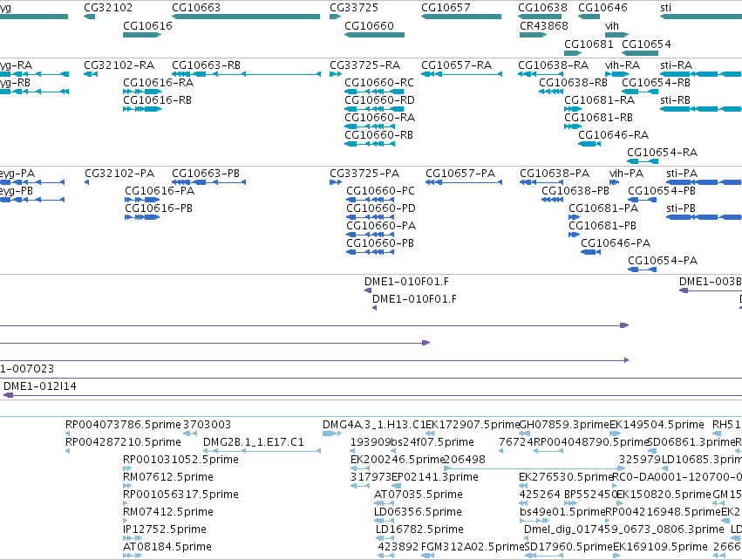Click the IP12752.5prime EST
Screen dimensions: 742x560
tap(133, 538)
